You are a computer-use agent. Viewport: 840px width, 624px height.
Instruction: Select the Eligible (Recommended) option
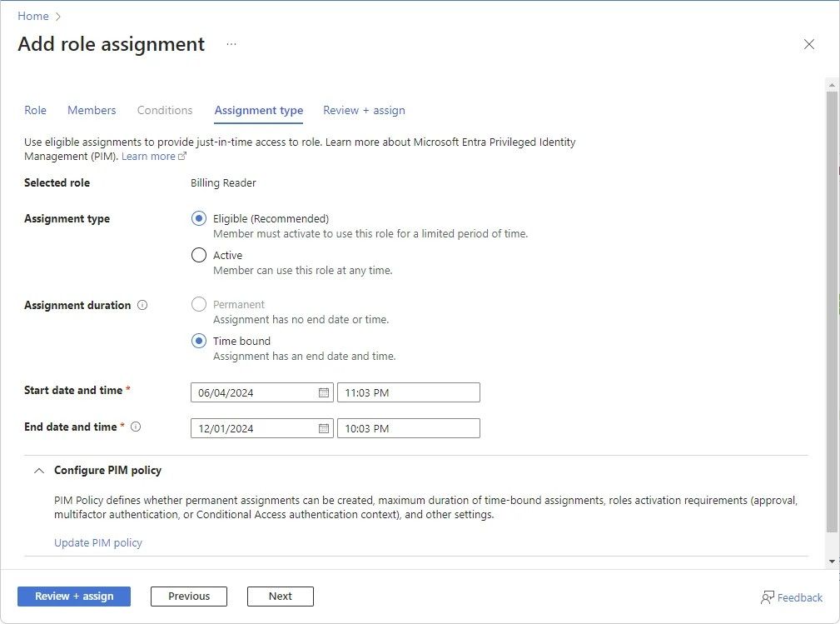pos(198,217)
